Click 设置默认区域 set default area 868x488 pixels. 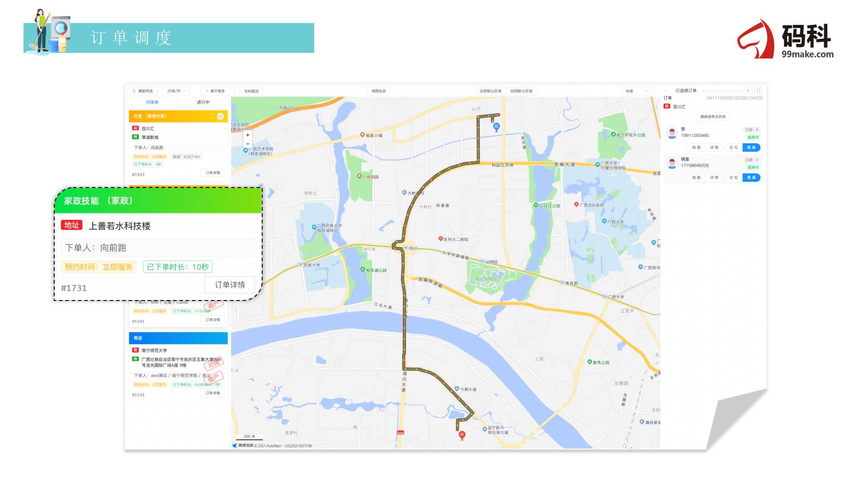(490, 91)
